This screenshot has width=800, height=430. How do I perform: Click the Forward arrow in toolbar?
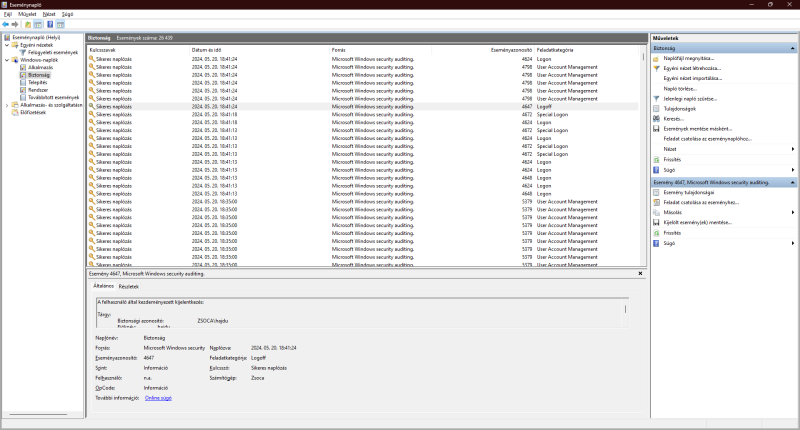[15, 24]
